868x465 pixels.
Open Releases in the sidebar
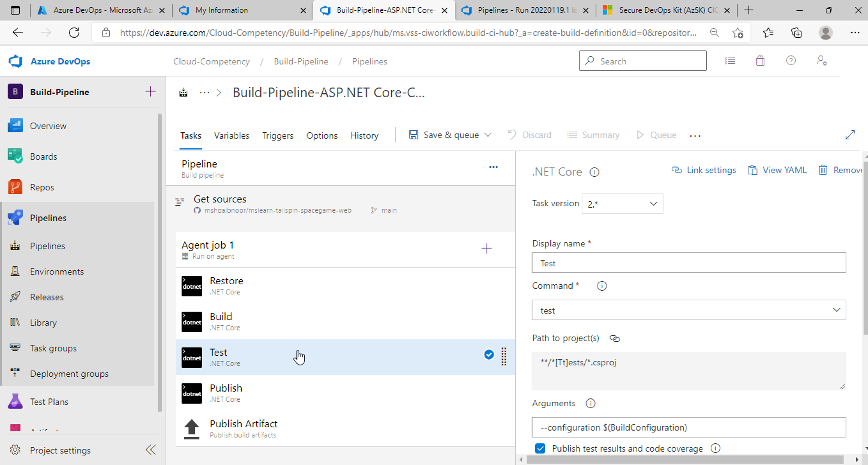point(47,297)
